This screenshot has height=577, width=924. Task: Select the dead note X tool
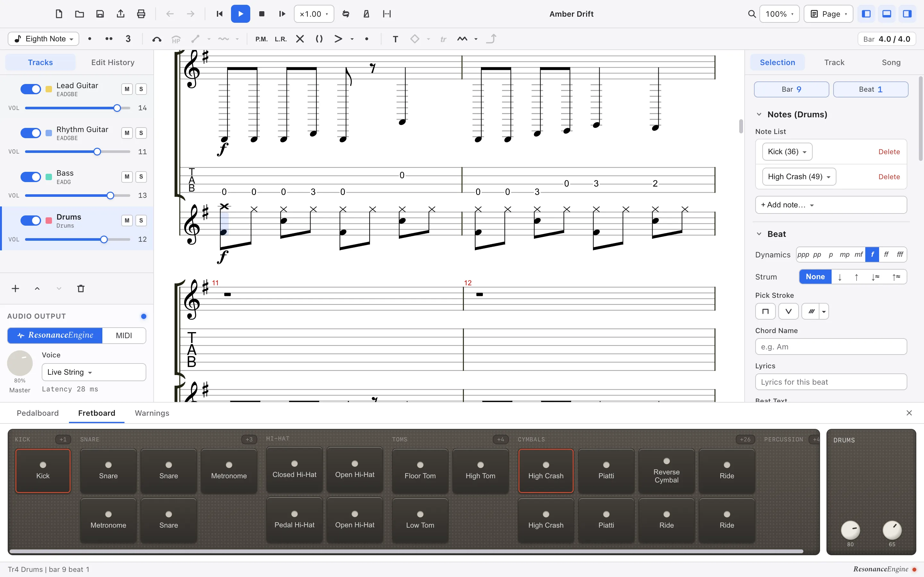300,39
